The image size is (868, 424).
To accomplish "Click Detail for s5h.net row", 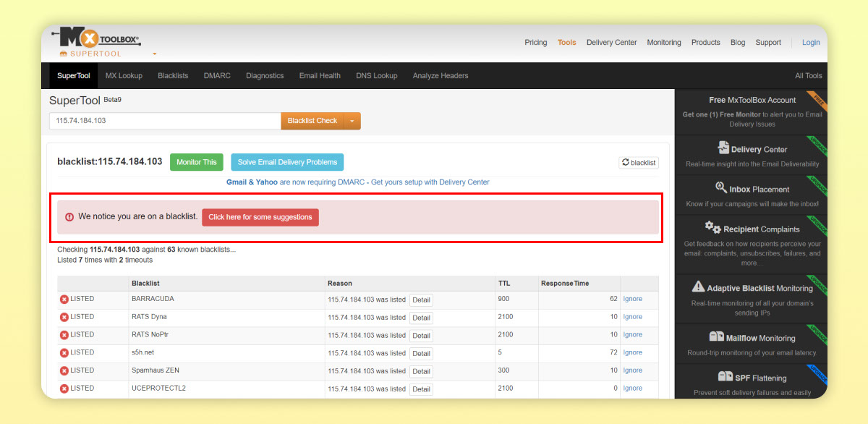I will click(421, 353).
